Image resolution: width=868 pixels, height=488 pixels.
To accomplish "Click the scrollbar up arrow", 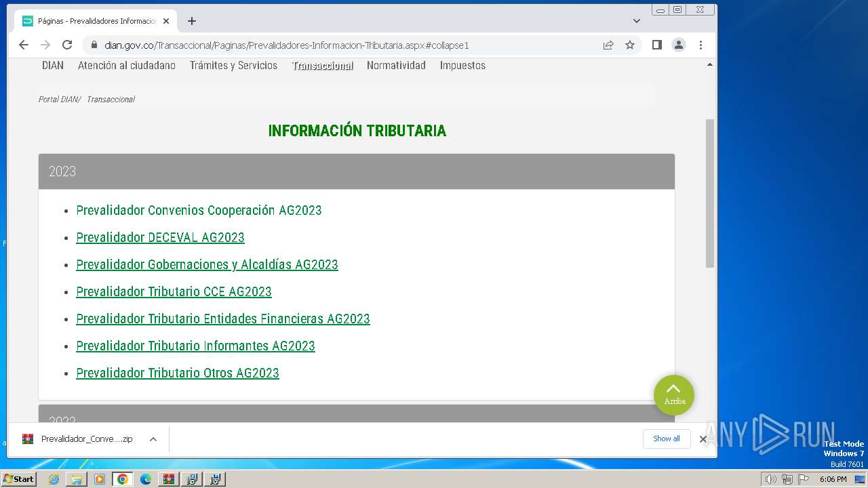I will [x=710, y=65].
